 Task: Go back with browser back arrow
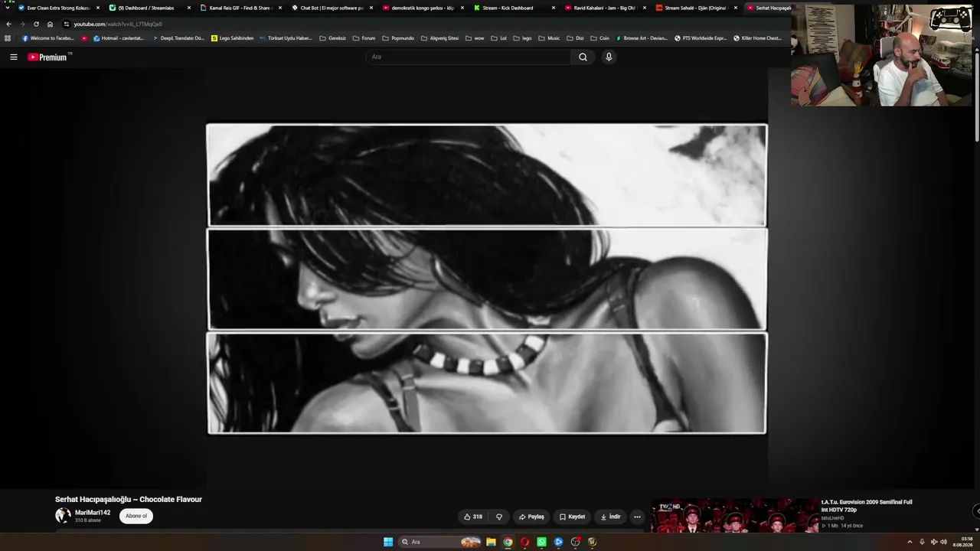coord(8,24)
